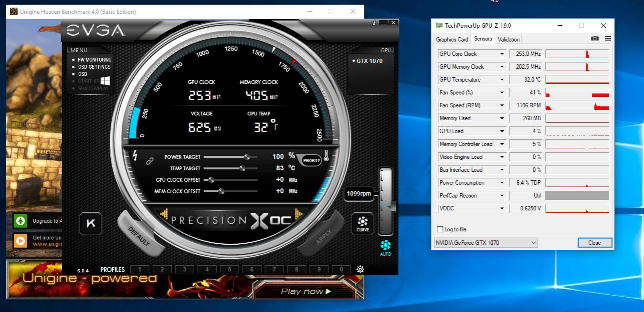Click the lightning bolt power icon
Screen dimensions: 644x312
[135, 156]
